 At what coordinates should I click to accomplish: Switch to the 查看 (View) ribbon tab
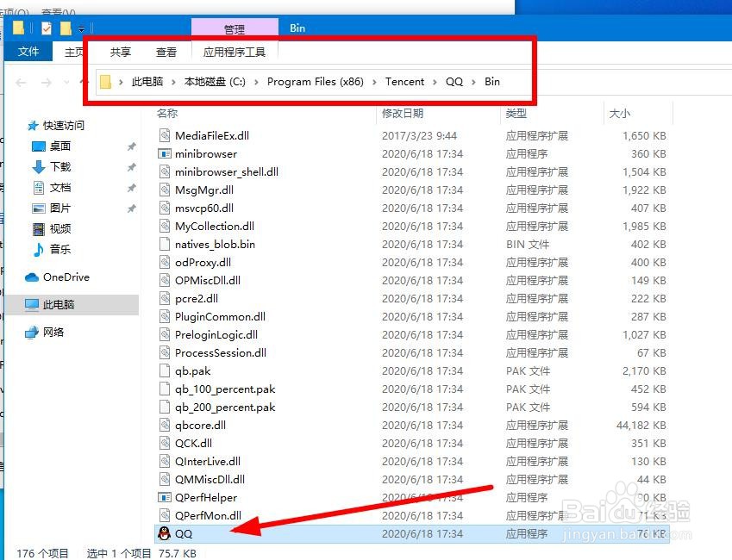[x=166, y=52]
